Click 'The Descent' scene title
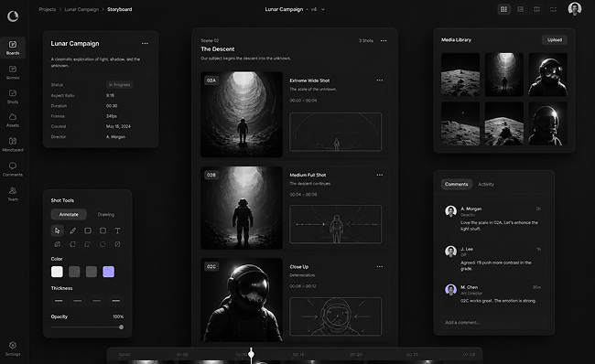 click(218, 49)
